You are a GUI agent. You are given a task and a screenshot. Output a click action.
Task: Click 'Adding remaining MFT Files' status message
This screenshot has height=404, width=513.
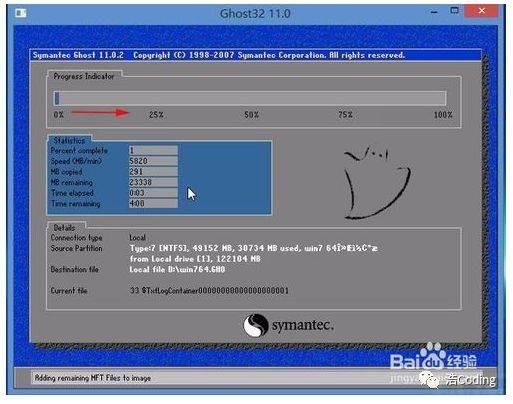click(93, 378)
